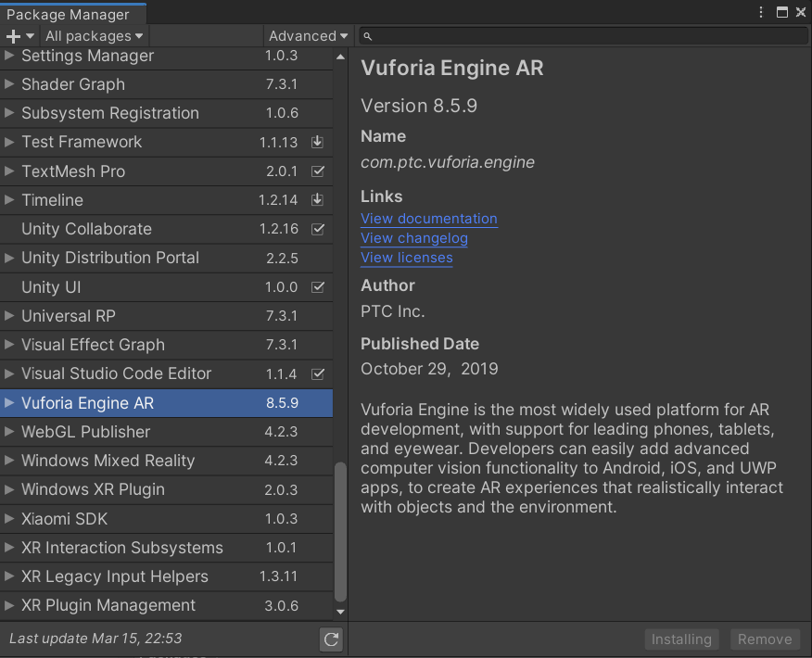Expand Visual Studio Code Editor arrow
812x658 pixels.
(x=8, y=373)
